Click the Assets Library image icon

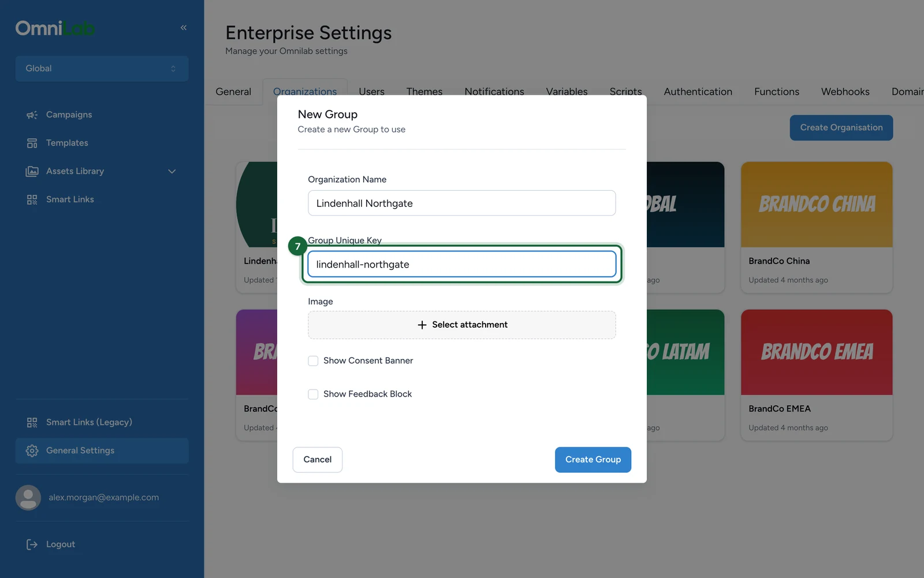[32, 172]
